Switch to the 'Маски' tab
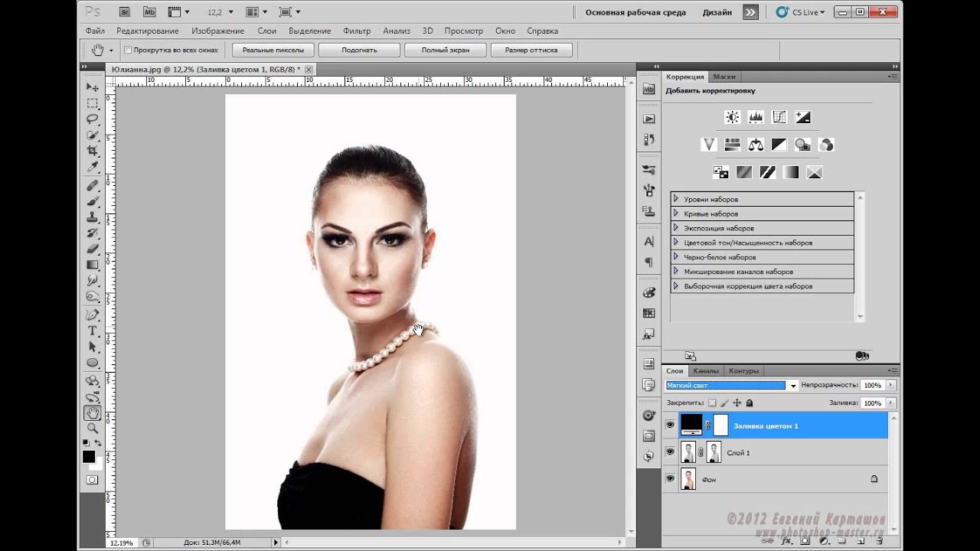This screenshot has width=980, height=551. coord(724,77)
